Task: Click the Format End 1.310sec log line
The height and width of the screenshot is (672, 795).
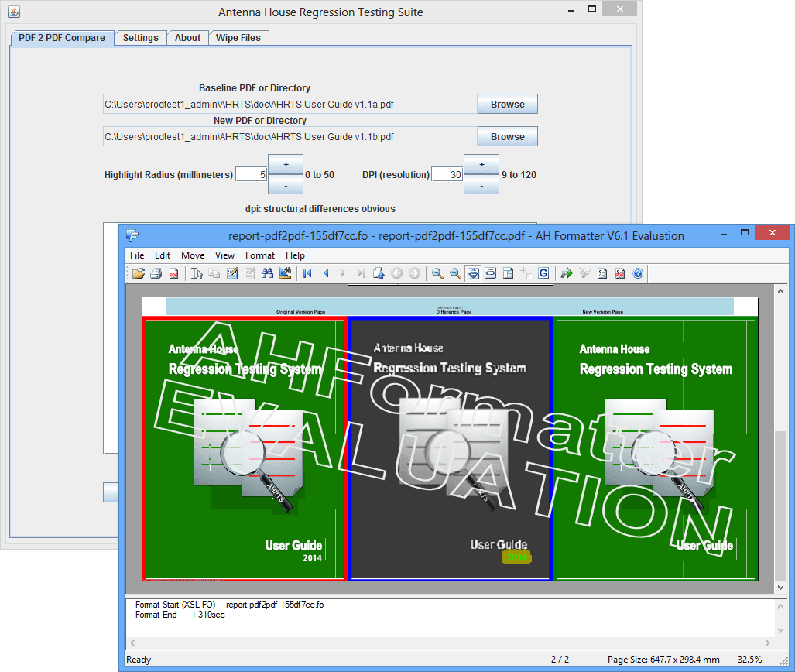Action: coord(176,615)
